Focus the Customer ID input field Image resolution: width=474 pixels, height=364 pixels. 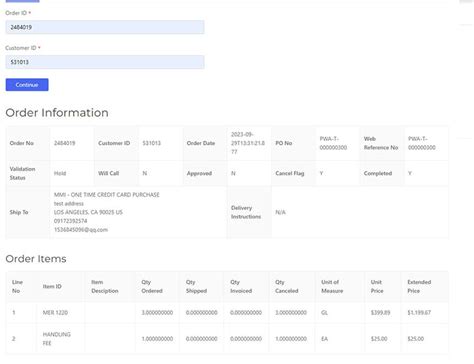(105, 62)
